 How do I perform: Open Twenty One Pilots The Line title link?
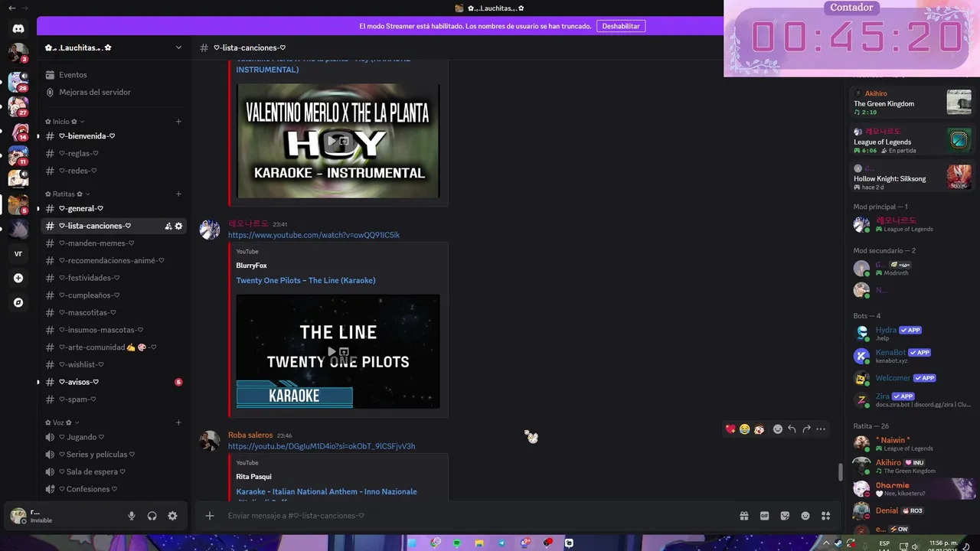(305, 280)
